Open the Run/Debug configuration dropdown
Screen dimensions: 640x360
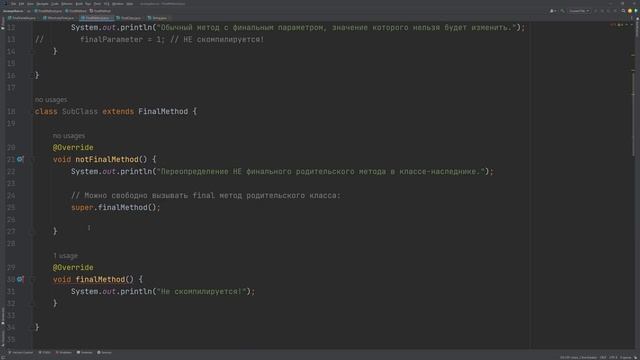pyautogui.click(x=579, y=11)
